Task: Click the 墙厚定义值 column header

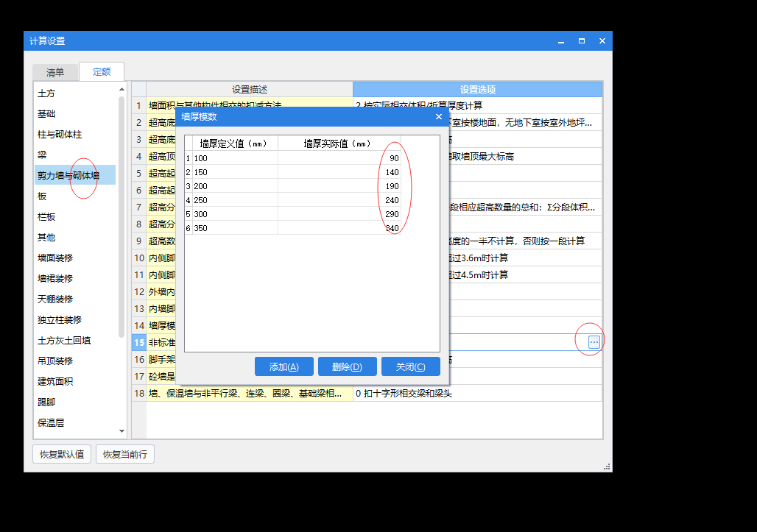Action: [x=233, y=143]
